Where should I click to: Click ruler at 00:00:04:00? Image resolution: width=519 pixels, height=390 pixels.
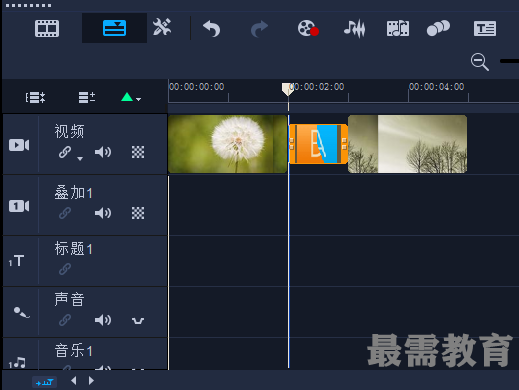pyautogui.click(x=437, y=87)
